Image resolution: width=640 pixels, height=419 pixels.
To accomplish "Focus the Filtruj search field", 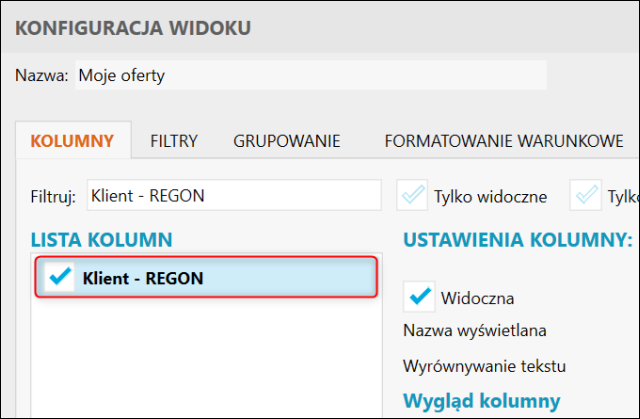I will coord(233,196).
